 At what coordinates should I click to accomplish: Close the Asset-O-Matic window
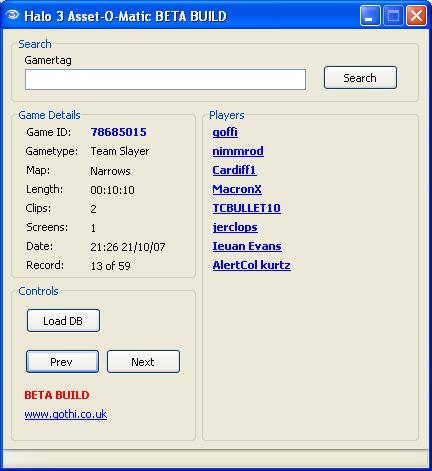point(416,16)
